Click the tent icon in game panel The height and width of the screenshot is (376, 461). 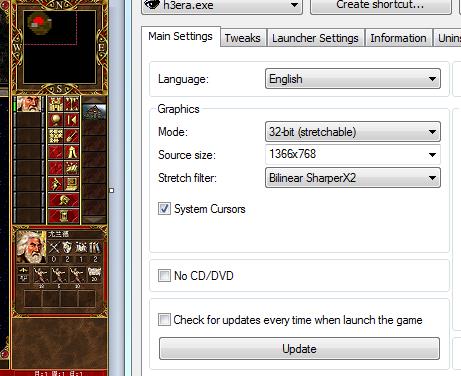(x=72, y=152)
